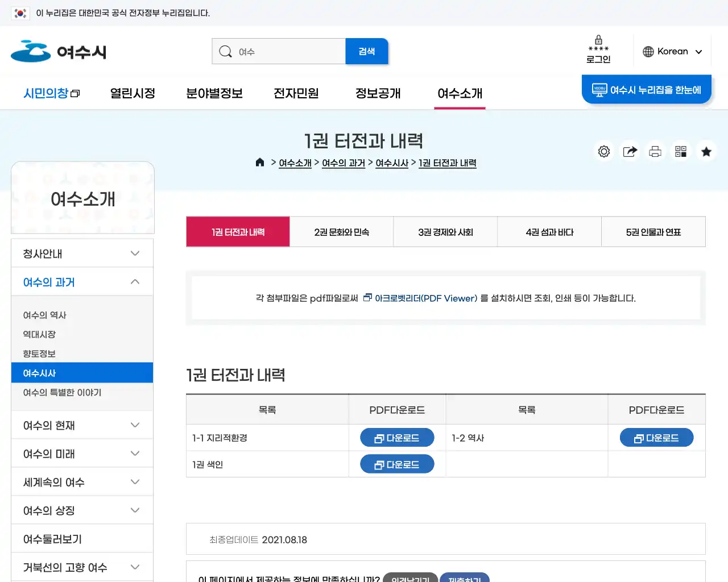Click the Yeosu city logo
This screenshot has width=728, height=582.
59,52
